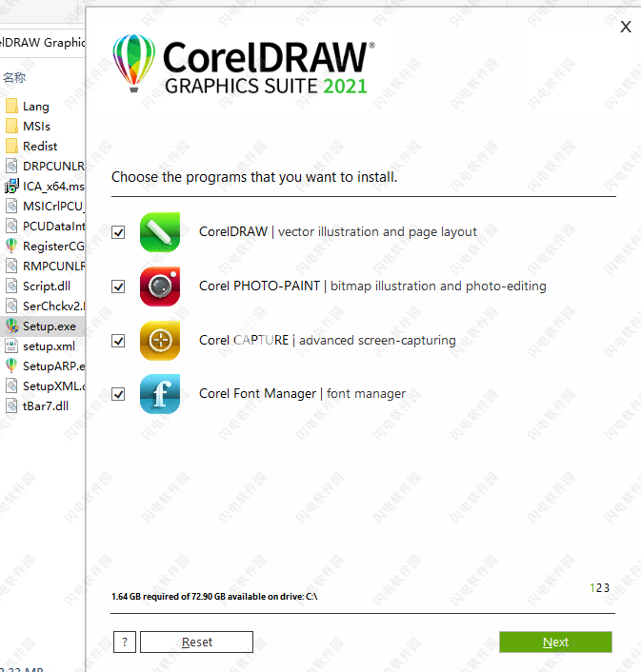The width and height of the screenshot is (641, 672).
Task: Click the SetupXML file icon
Action: [11, 386]
